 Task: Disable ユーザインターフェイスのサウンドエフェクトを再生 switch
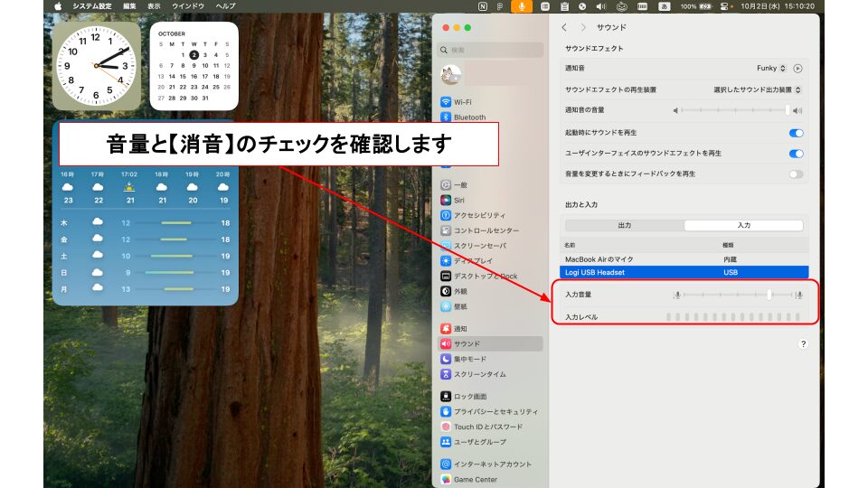coord(796,154)
